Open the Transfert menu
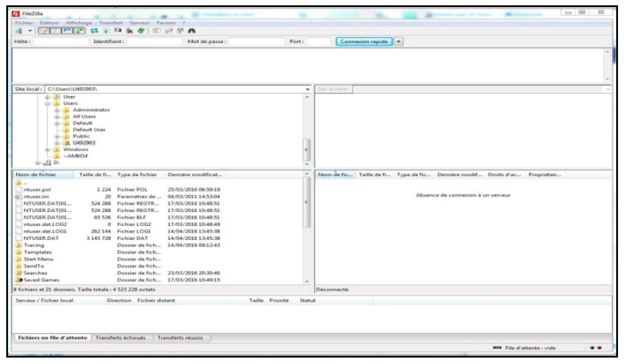 (111, 23)
